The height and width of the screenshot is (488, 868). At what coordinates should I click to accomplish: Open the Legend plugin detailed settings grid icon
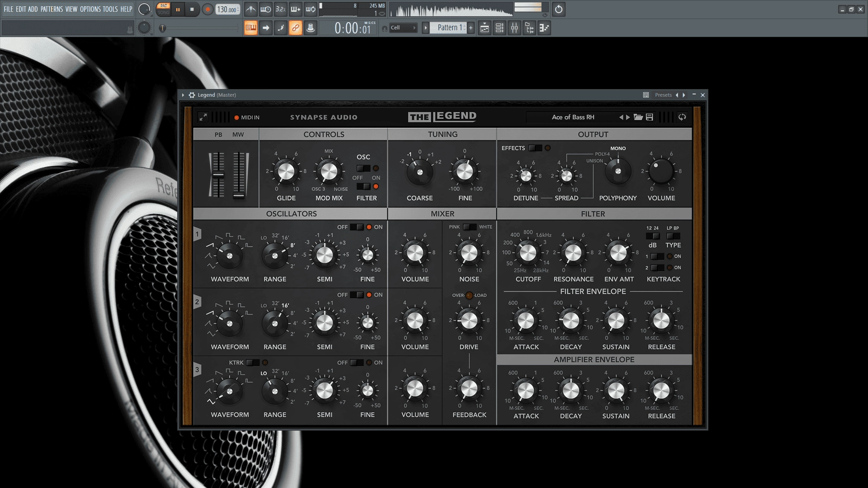646,95
